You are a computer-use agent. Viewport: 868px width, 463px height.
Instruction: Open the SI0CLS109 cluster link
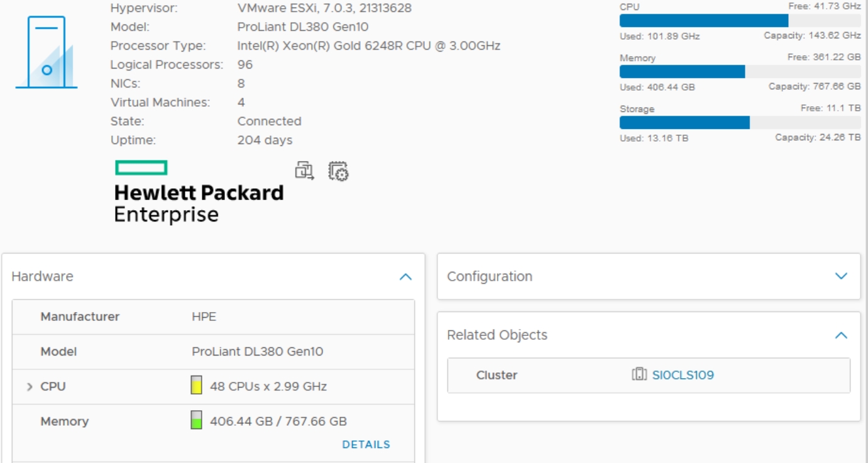(683, 375)
